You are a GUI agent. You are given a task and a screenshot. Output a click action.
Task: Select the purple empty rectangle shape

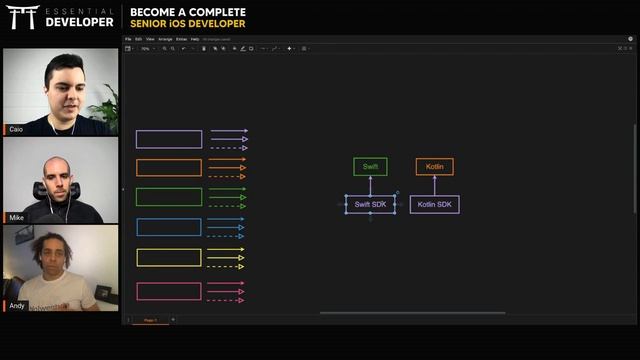(169, 139)
